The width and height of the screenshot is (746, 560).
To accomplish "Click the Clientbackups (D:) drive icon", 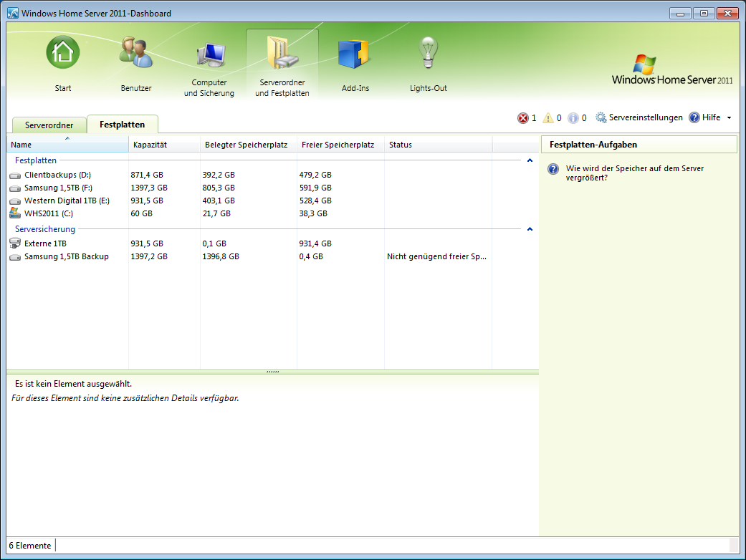I will [15, 175].
